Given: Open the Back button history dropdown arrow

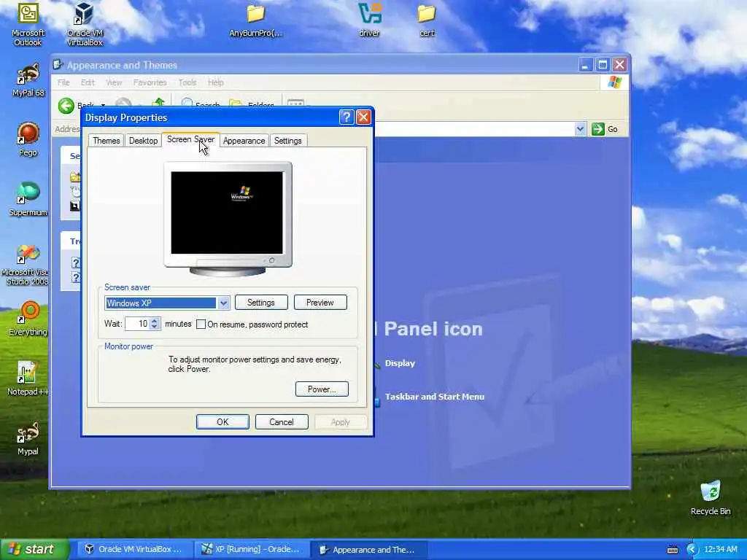Looking at the screenshot, I should click(x=103, y=105).
